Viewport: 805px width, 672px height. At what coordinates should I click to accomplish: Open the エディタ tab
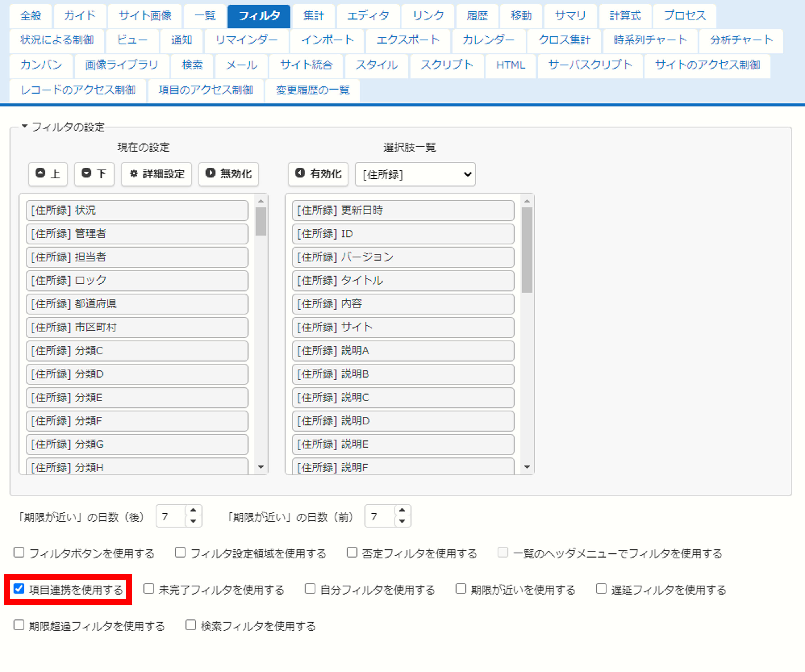[x=368, y=16]
